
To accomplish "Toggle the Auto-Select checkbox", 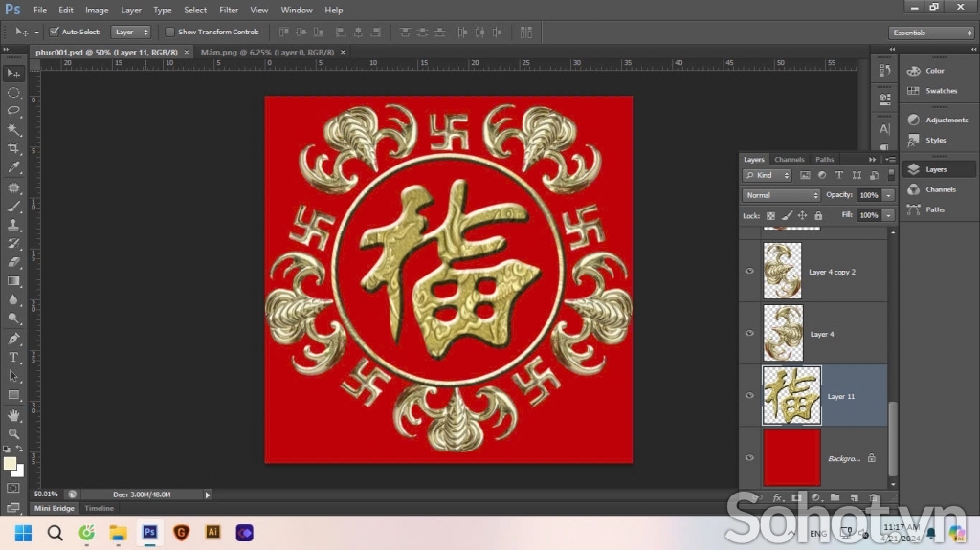I will (x=55, y=32).
